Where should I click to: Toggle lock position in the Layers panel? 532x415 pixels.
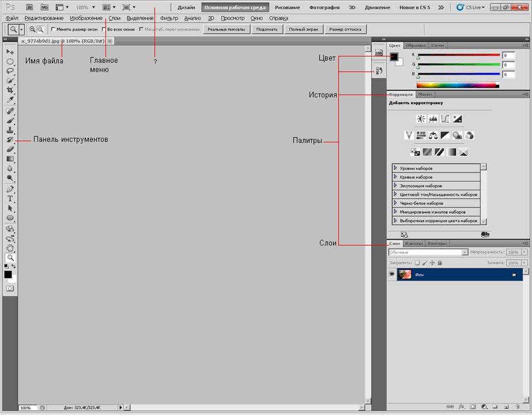[x=432, y=263]
